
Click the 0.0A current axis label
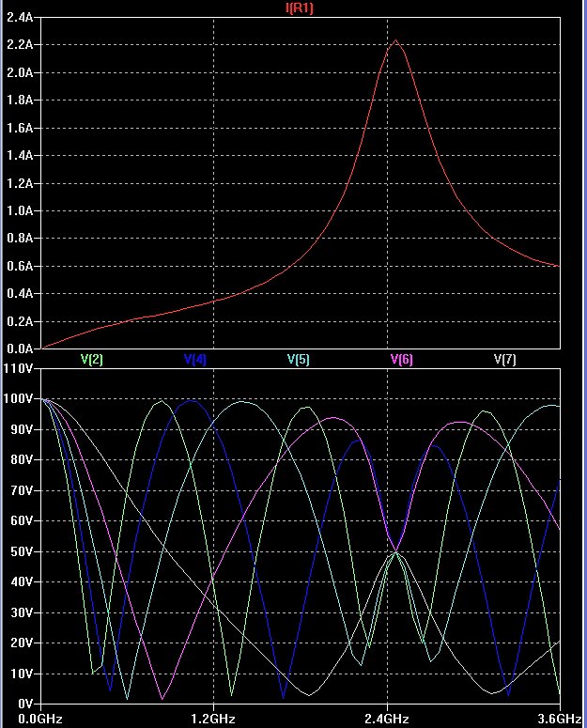pos(21,349)
